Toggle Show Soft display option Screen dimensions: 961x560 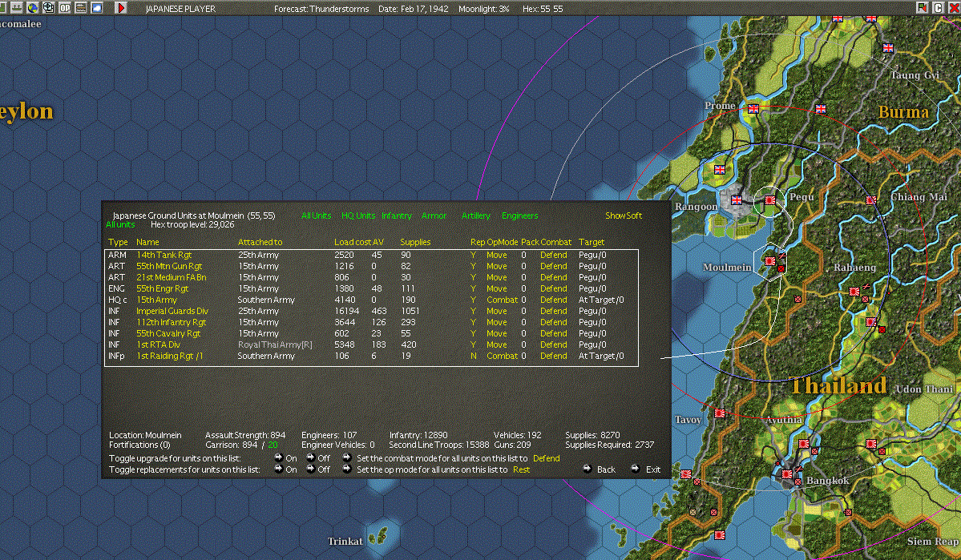[624, 216]
